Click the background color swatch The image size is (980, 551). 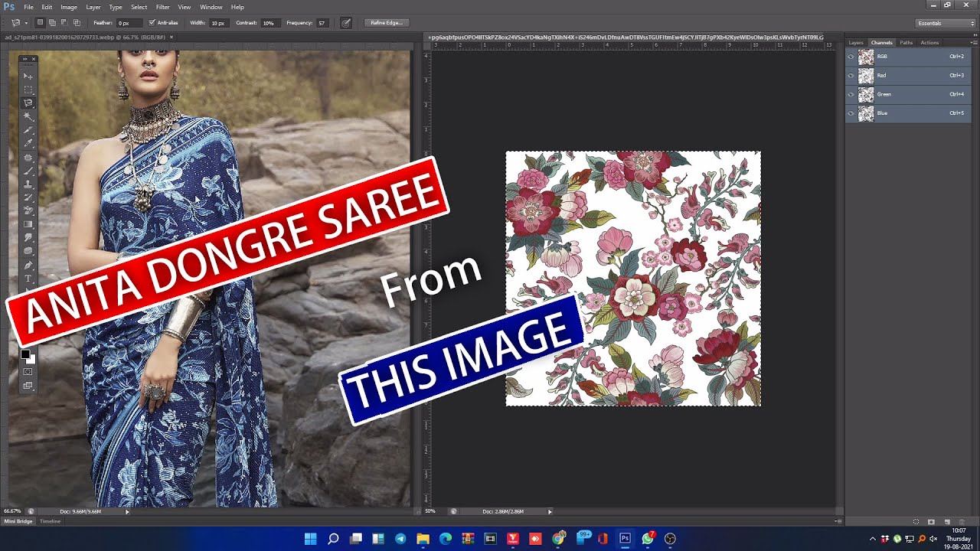coord(31,360)
